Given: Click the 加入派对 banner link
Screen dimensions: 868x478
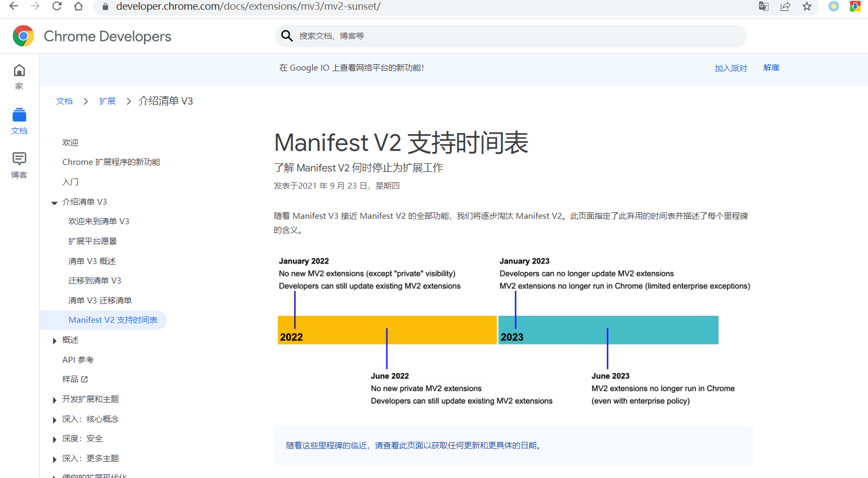Looking at the screenshot, I should point(731,68).
